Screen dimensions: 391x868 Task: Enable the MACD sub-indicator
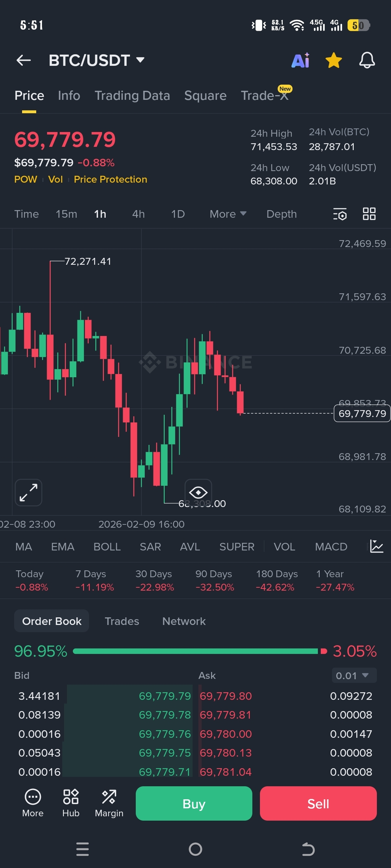point(331,547)
